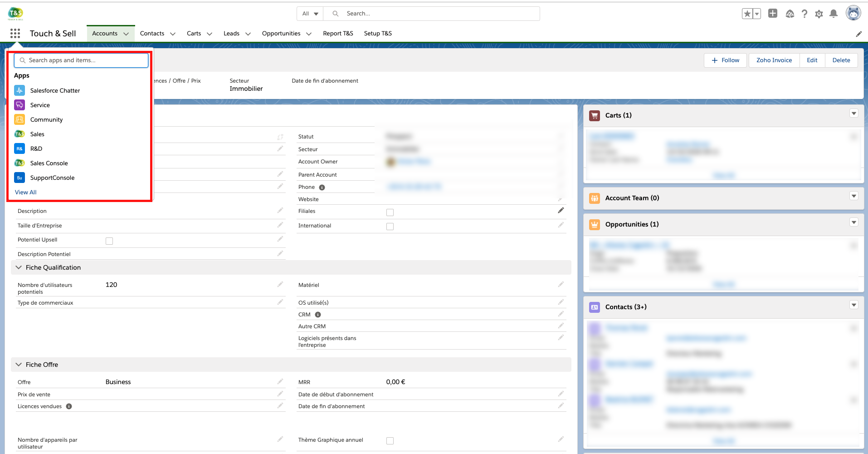Open the Salesforce Help question mark
This screenshot has height=454, width=868.
(805, 14)
